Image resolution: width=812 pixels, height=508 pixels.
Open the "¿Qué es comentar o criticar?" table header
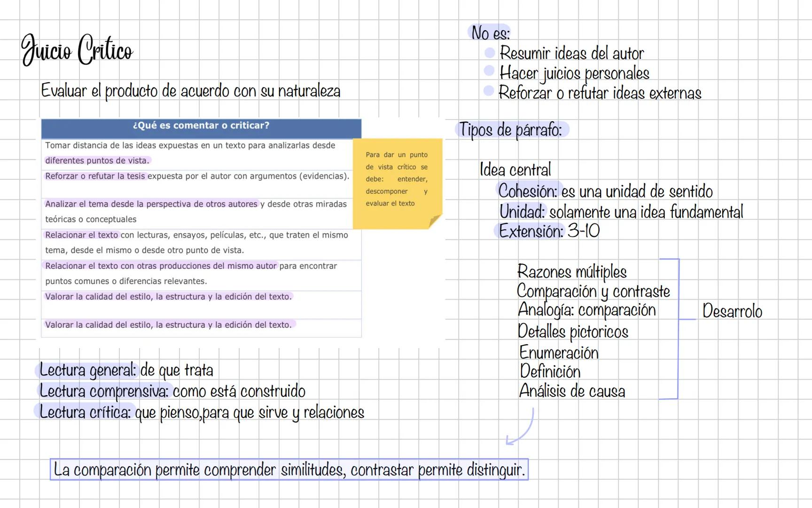201,126
